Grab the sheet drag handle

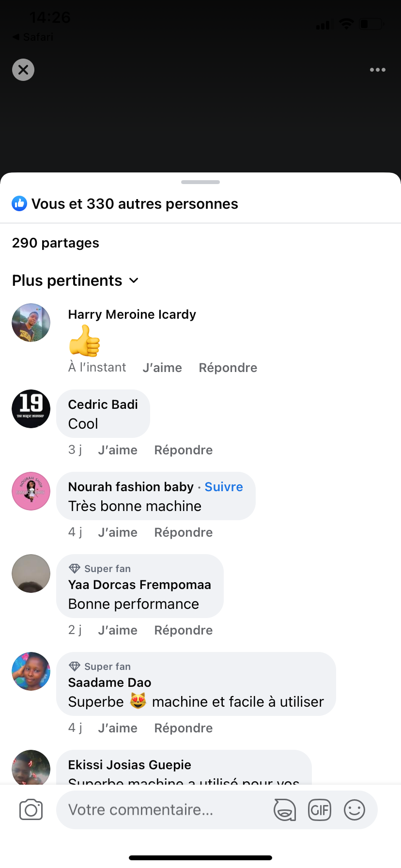[200, 182]
